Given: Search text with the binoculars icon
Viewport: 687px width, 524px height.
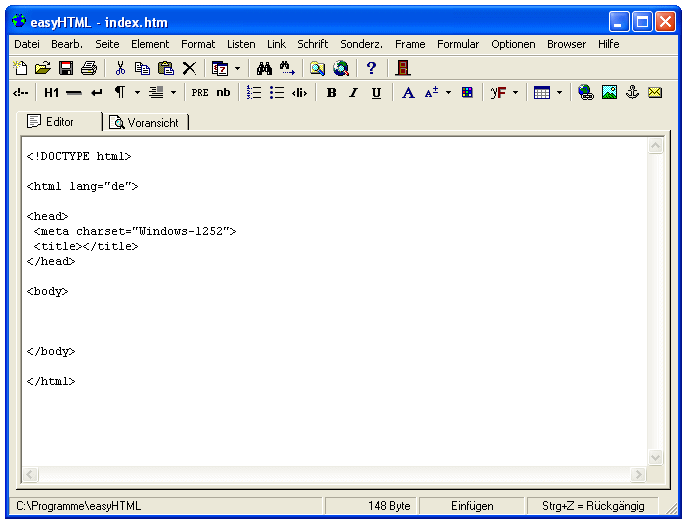Looking at the screenshot, I should (x=264, y=68).
